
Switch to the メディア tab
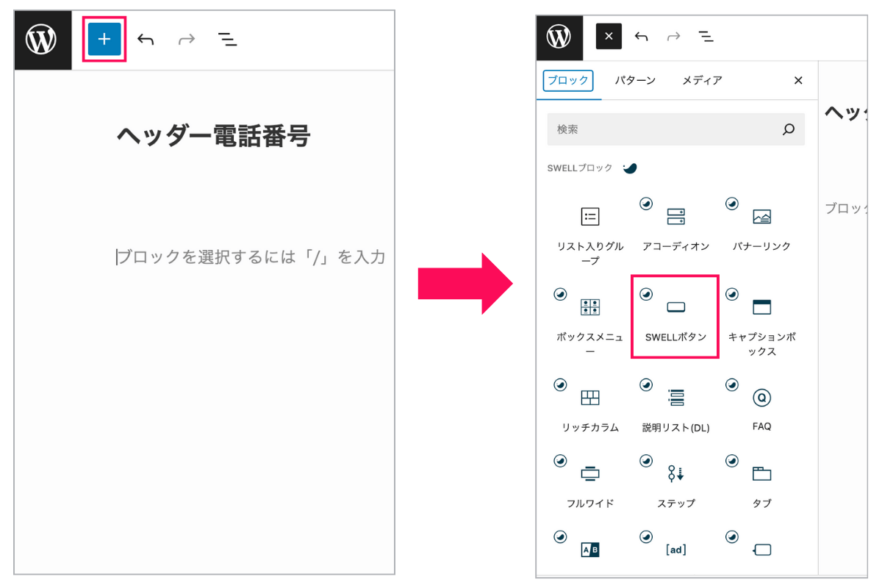702,80
